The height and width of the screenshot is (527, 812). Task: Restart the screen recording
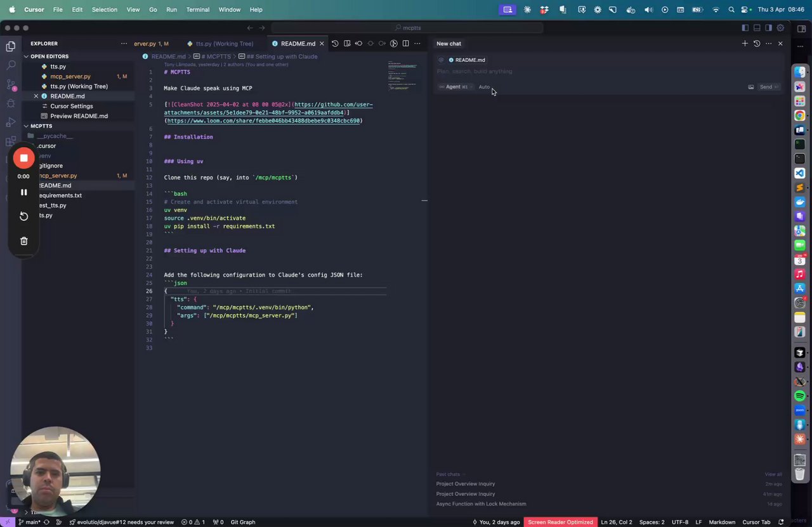(x=23, y=216)
